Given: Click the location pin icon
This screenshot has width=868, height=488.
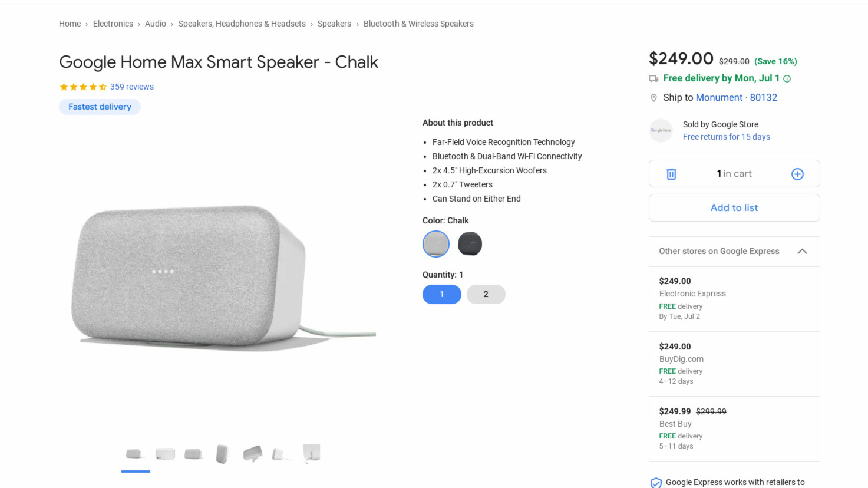Looking at the screenshot, I should (654, 98).
